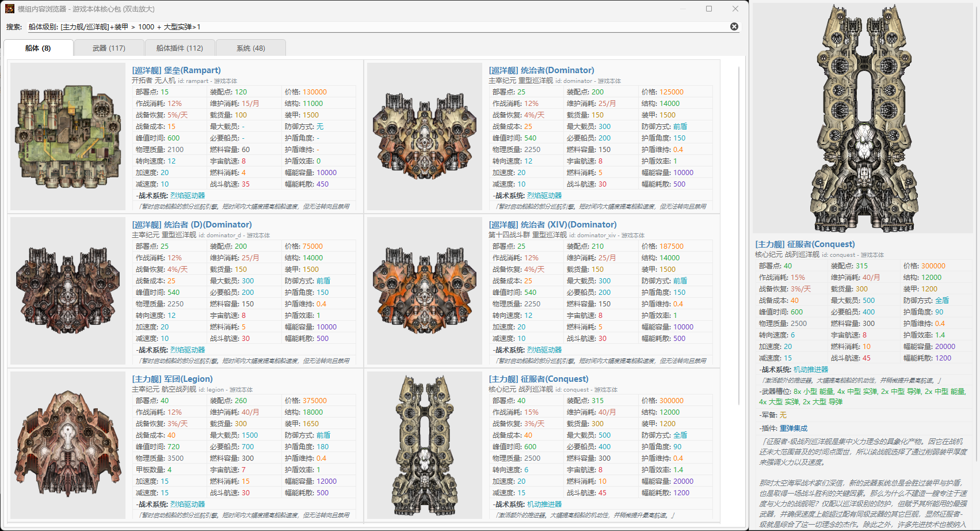Select the Dominator cruiser ship image
Image resolution: width=980 pixels, height=531 pixels.
click(x=425, y=136)
